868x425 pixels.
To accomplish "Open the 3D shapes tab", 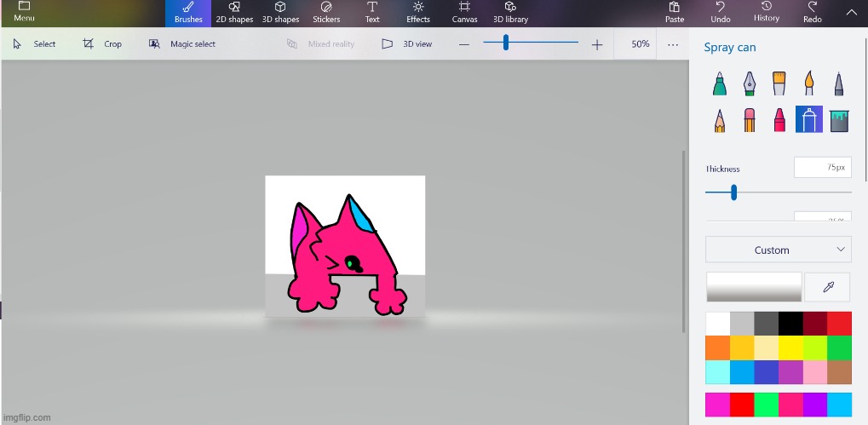I will coord(280,14).
